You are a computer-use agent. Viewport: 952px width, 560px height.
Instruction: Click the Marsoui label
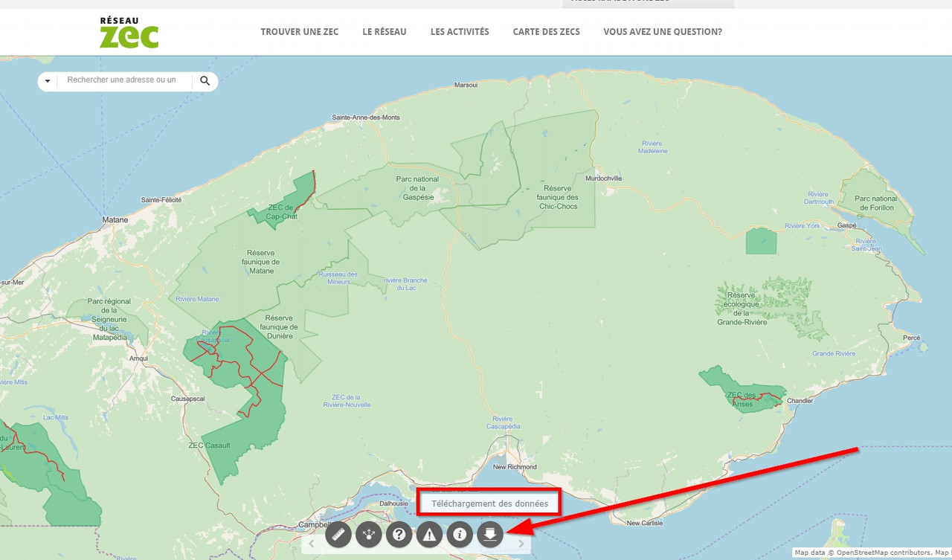click(x=466, y=85)
